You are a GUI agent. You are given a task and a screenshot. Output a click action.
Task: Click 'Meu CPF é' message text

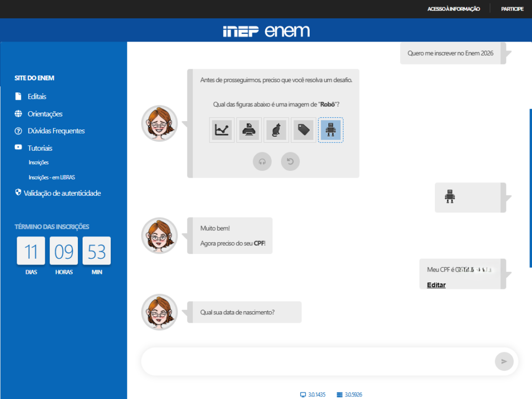click(441, 270)
